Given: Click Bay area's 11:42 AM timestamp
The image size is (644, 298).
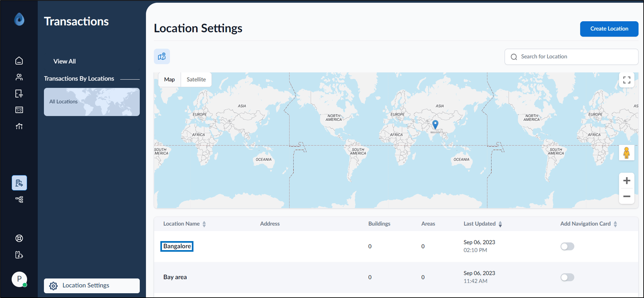Looking at the screenshot, I should coord(475,281).
